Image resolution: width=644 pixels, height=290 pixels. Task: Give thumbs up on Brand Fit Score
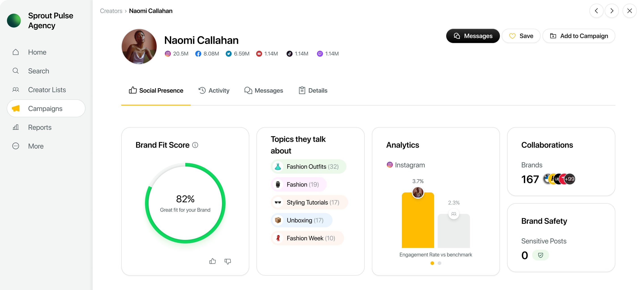213,261
